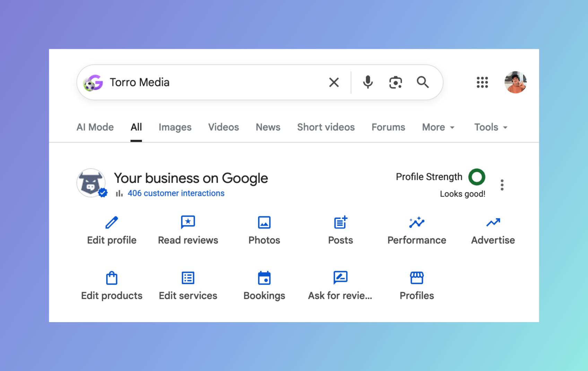Clear the search box with the X icon
The height and width of the screenshot is (371, 588).
(334, 83)
